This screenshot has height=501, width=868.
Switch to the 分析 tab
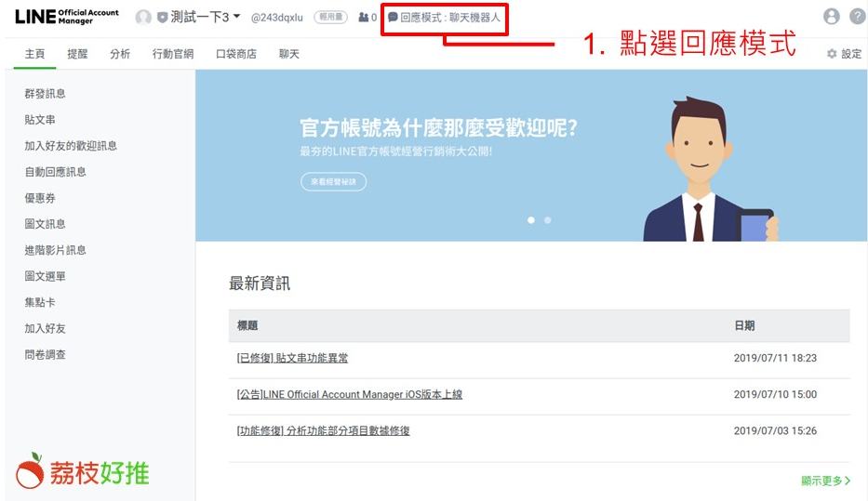coord(120,54)
